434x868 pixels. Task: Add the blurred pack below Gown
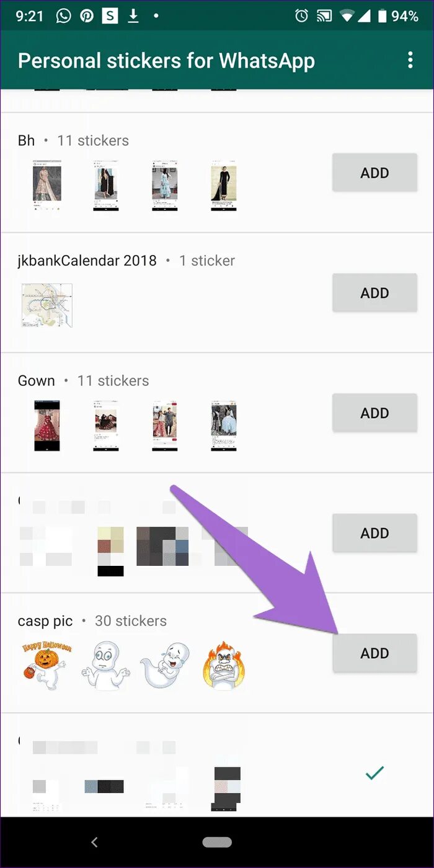[374, 533]
